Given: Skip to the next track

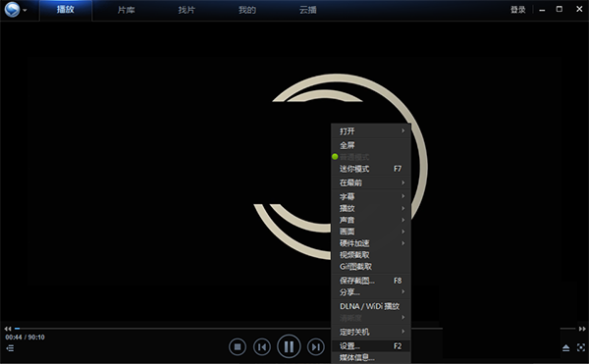Looking at the screenshot, I should [316, 347].
